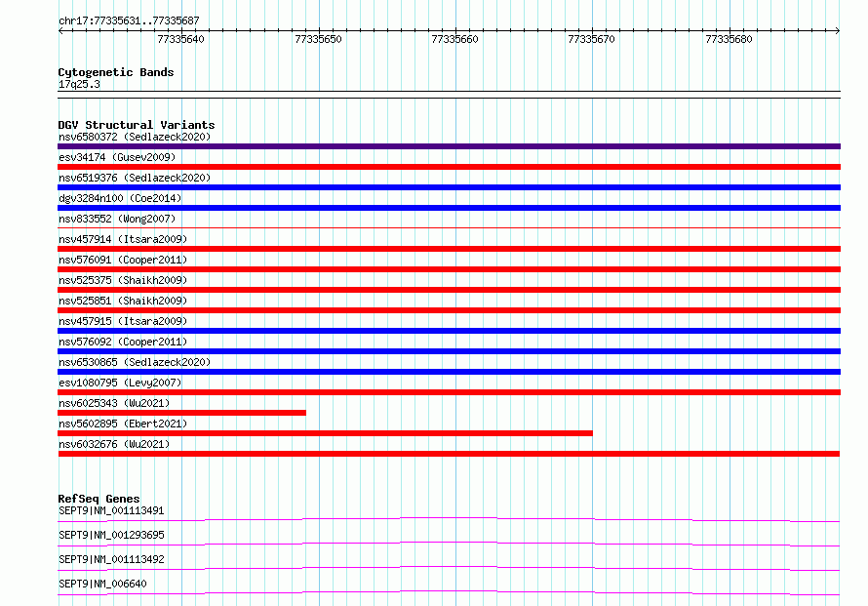868x606 pixels.
Task: Open the Cytogenetic Bands track title
Action: [116, 72]
